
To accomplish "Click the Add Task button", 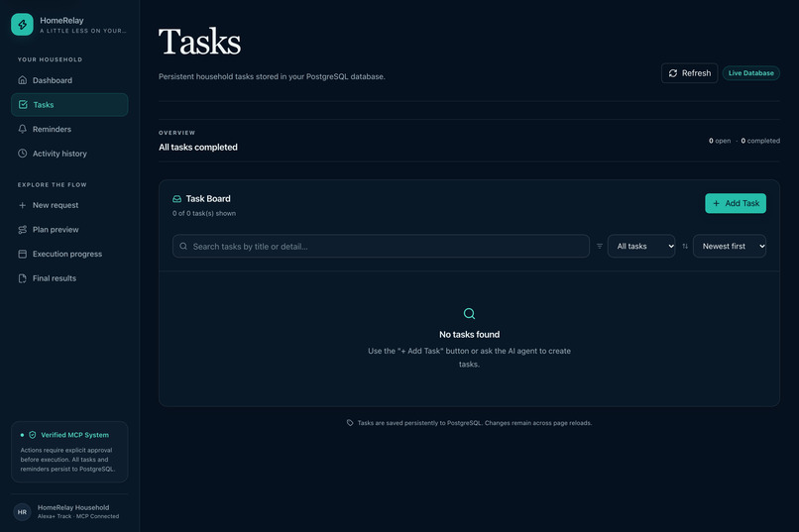I will coord(736,203).
